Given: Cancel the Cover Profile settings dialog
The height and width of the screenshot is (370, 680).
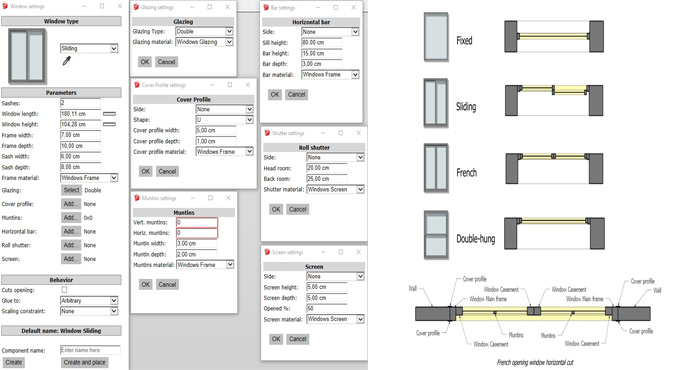Looking at the screenshot, I should 167,171.
